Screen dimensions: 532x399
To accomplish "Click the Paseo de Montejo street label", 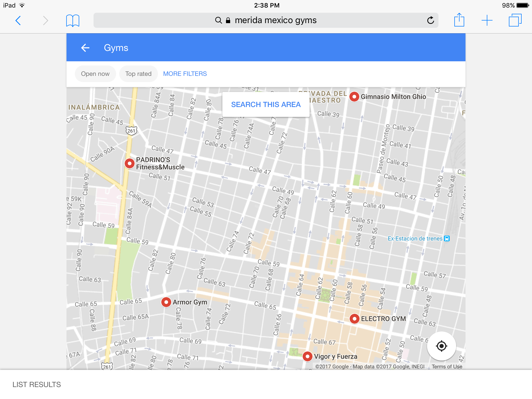I will pyautogui.click(x=383, y=149).
